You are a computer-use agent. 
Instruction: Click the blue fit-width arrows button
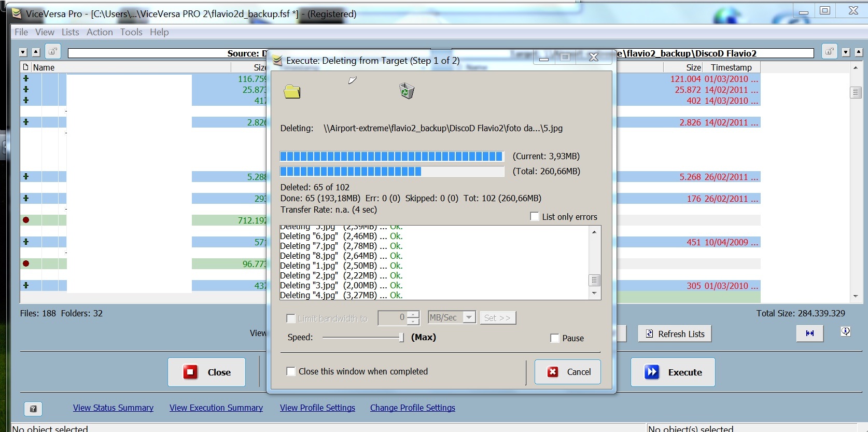[x=810, y=333]
